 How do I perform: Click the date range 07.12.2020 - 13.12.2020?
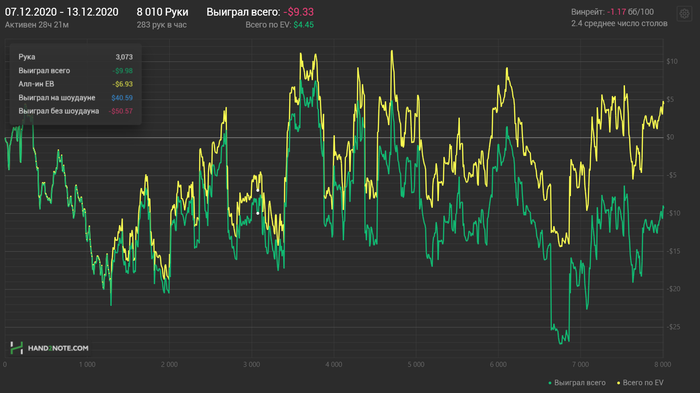[62, 12]
